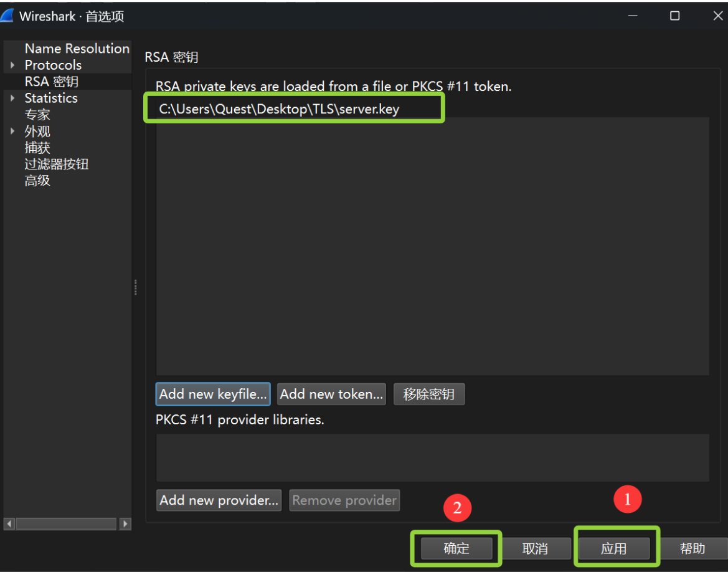Expand the 外观 tree node
This screenshot has width=728, height=572.
click(12, 131)
